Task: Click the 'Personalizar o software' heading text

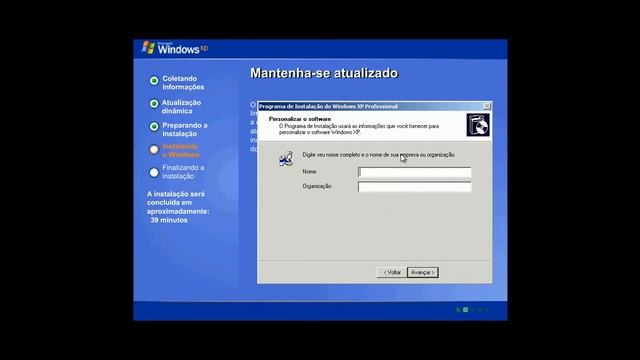Action: coord(300,119)
